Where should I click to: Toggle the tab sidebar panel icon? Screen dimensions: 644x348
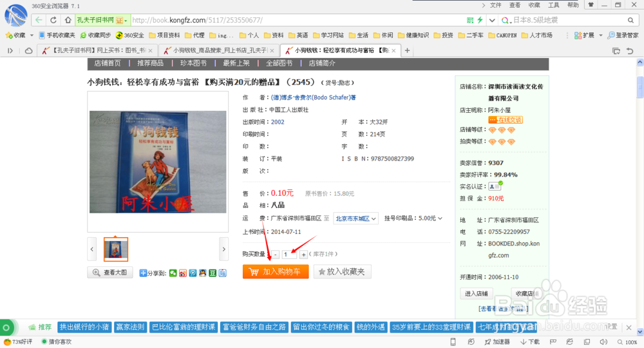pos(10,50)
